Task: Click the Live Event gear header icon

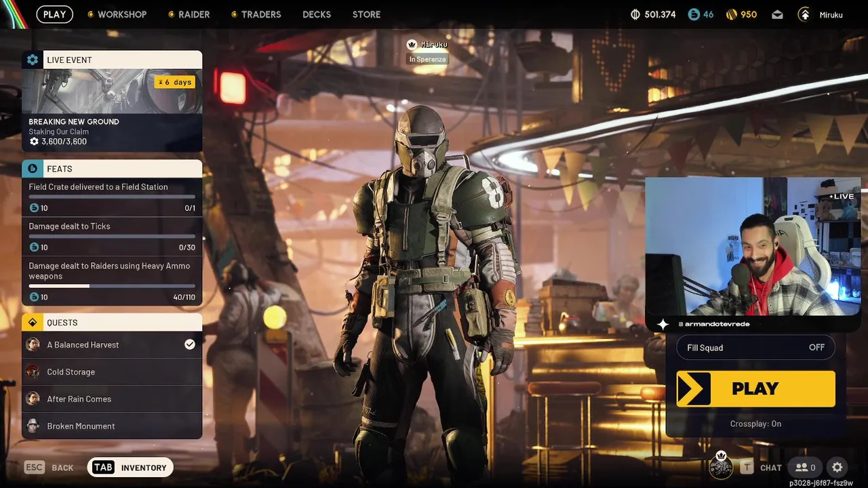Action: [32, 60]
